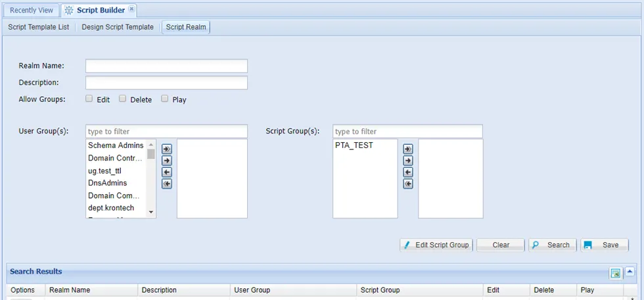Enable the Play checkbox for Allow Groups
Image resolution: width=644 pixels, height=300 pixels.
pos(165,99)
